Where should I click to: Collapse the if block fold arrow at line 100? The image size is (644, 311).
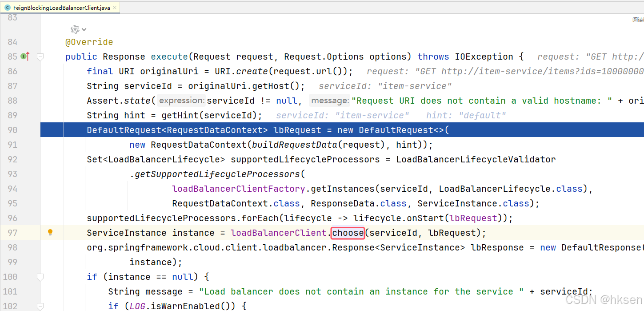click(x=40, y=277)
